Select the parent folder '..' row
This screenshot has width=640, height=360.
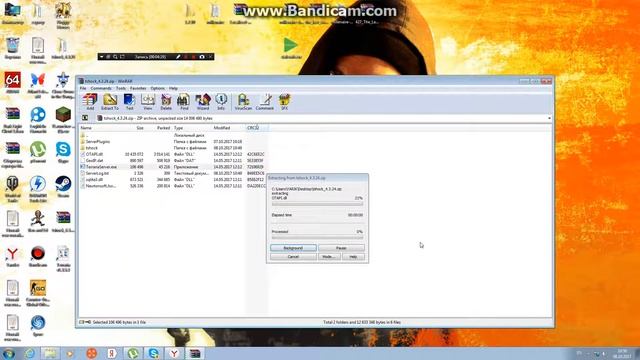tap(173, 135)
